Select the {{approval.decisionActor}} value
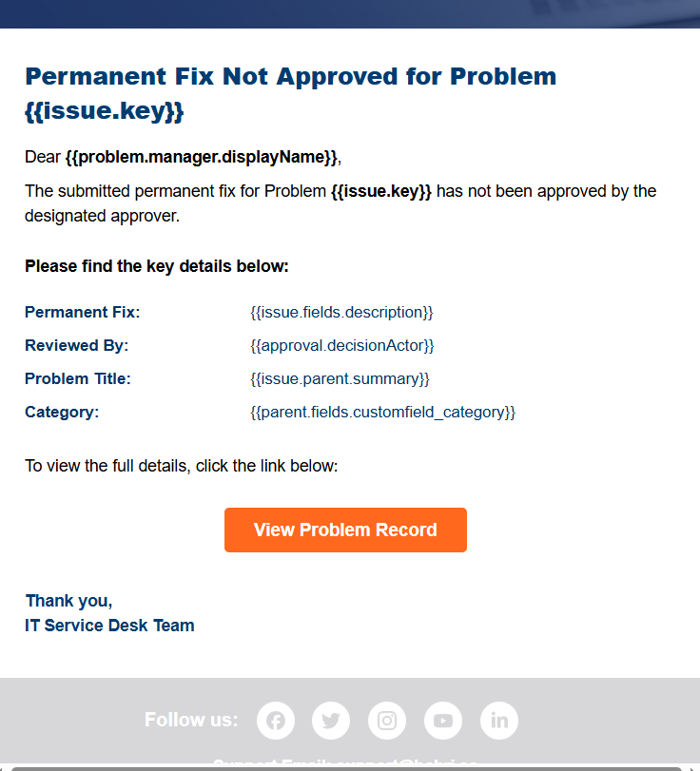Image resolution: width=700 pixels, height=771 pixels. 341,345
